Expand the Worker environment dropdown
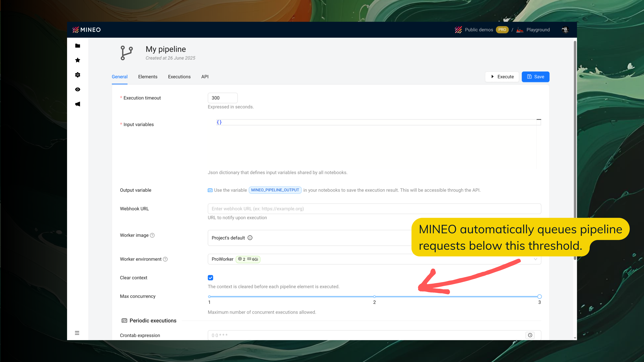Image resolution: width=644 pixels, height=362 pixels. pos(374,259)
